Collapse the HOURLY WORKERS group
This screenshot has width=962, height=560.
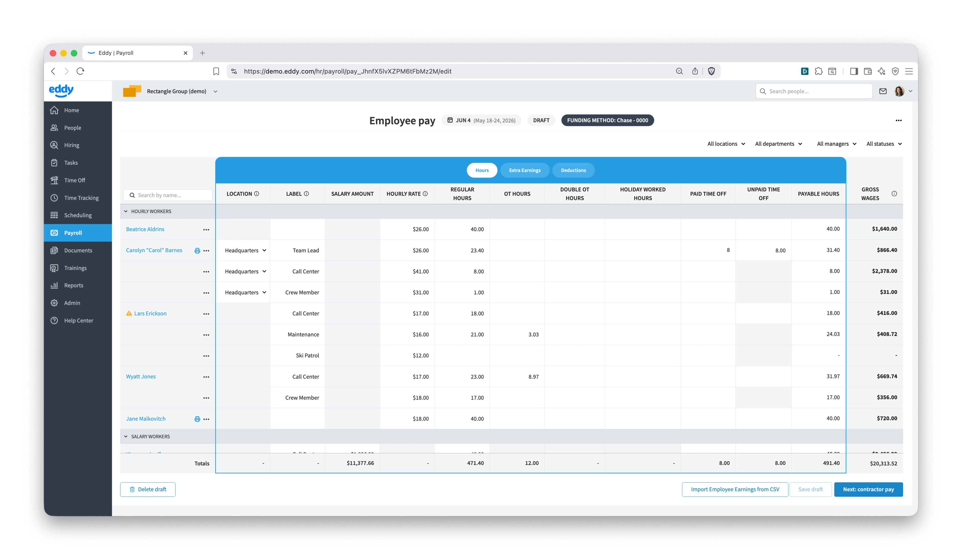pyautogui.click(x=126, y=211)
